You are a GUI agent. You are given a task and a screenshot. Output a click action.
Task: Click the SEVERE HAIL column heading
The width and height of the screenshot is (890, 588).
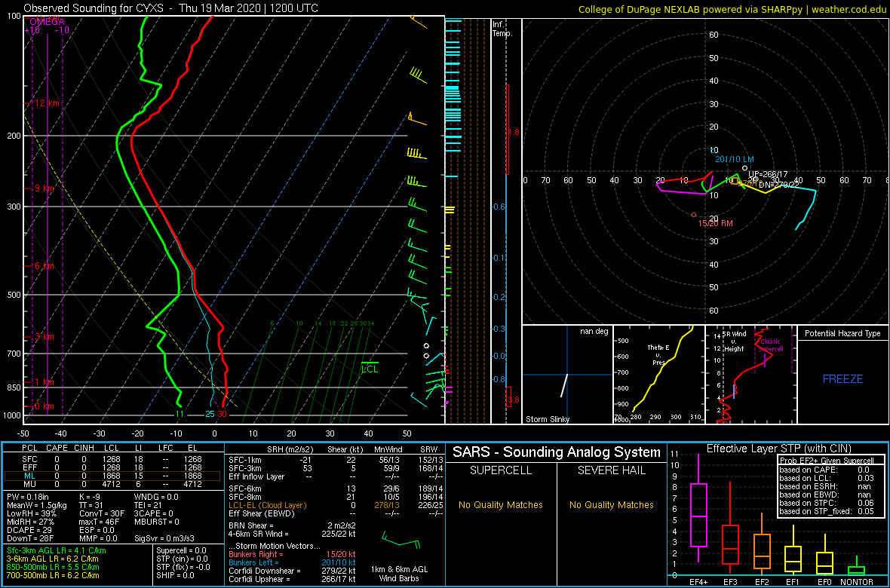(611, 471)
